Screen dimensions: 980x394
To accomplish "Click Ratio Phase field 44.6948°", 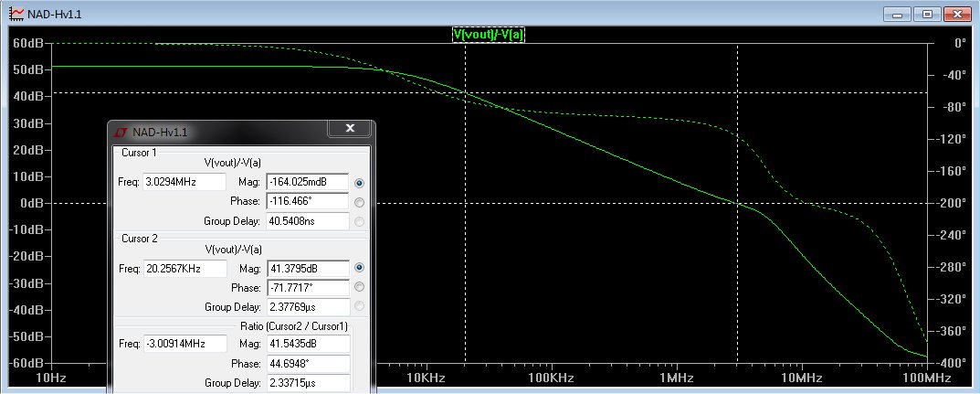I will click(x=308, y=363).
